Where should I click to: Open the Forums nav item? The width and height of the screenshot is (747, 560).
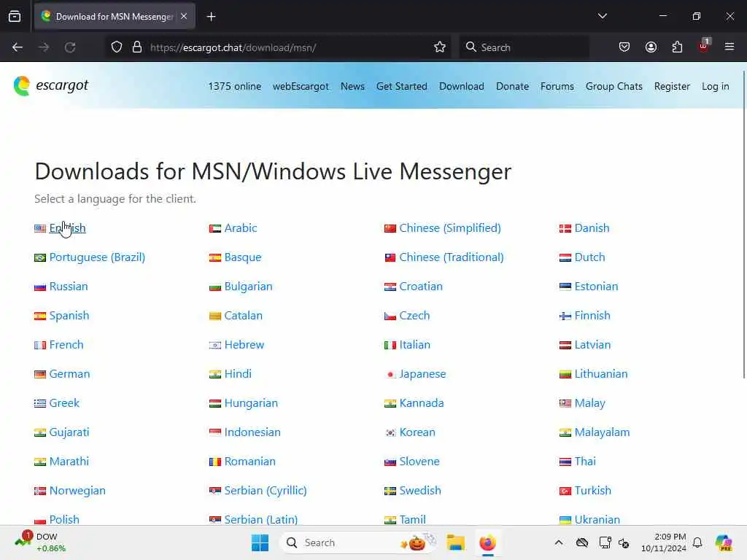coord(557,86)
